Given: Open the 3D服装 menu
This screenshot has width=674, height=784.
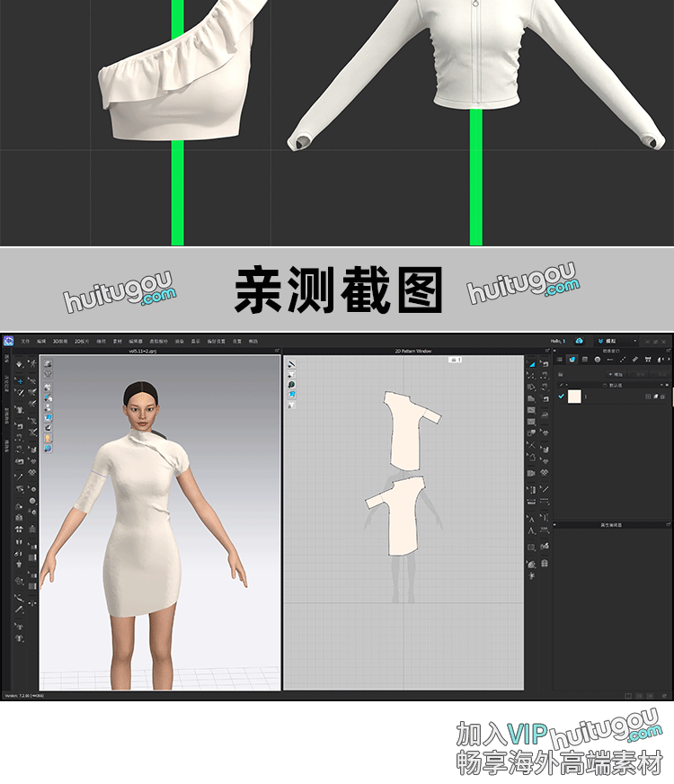Looking at the screenshot, I should point(60,341).
